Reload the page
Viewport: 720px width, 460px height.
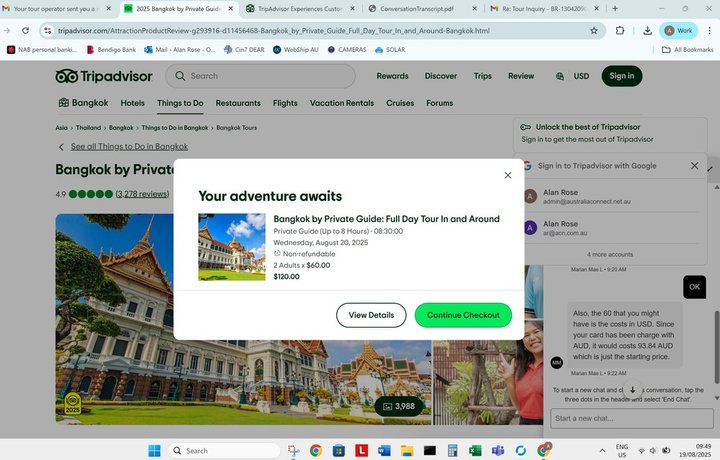point(25,31)
